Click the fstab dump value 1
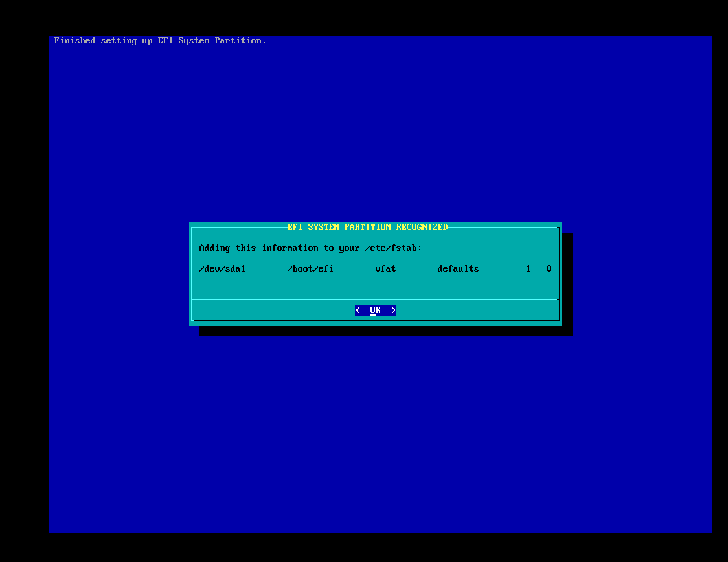 (x=529, y=269)
